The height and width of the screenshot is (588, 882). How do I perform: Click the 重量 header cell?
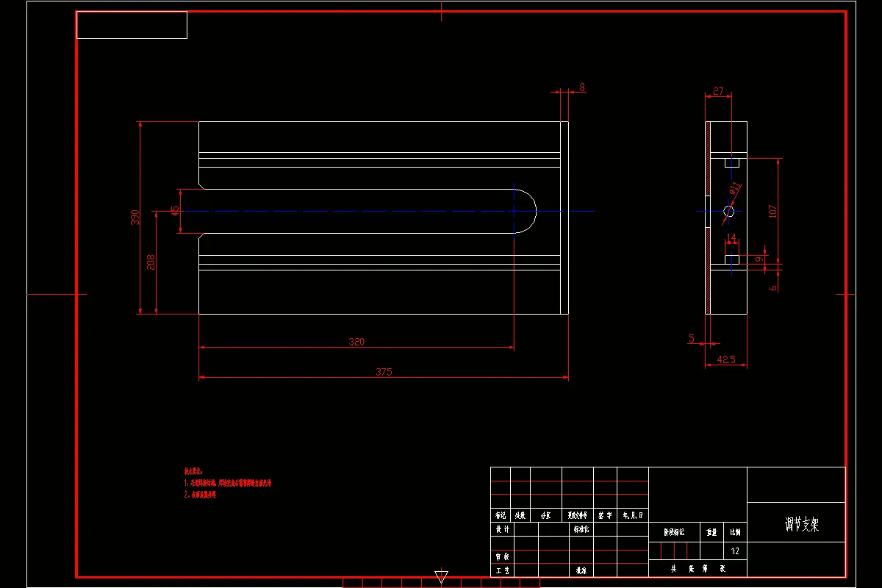tap(711, 532)
